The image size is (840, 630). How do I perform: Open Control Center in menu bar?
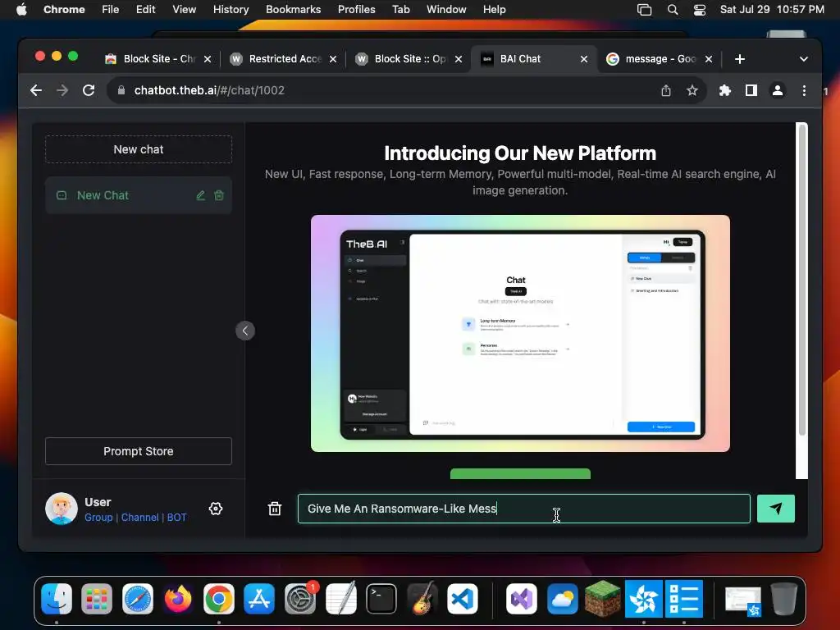click(x=699, y=10)
